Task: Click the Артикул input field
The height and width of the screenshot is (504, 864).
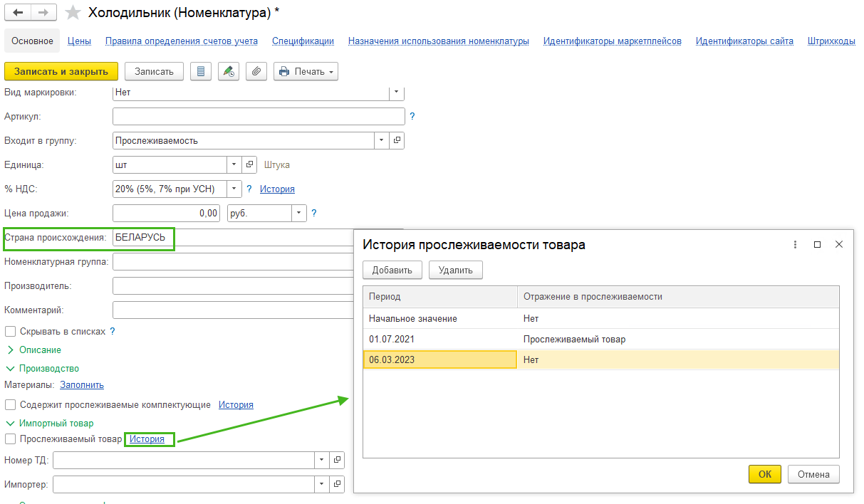Action: pos(259,116)
